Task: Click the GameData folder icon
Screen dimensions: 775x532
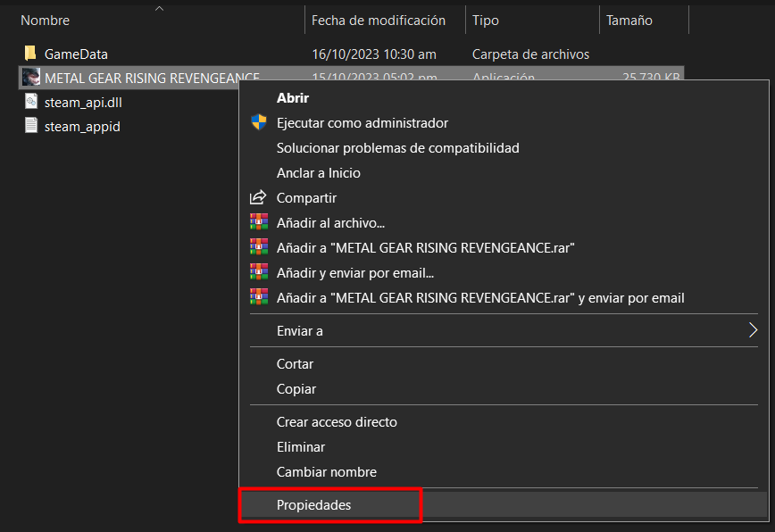Action: click(x=30, y=54)
